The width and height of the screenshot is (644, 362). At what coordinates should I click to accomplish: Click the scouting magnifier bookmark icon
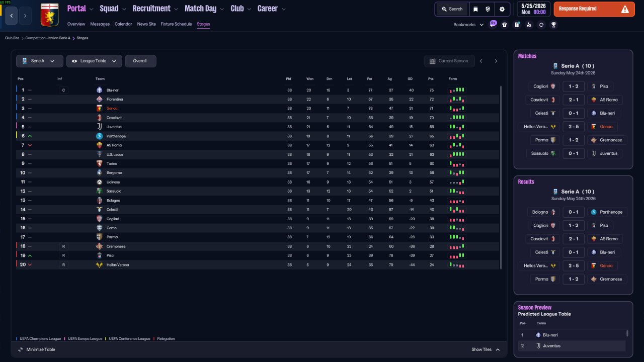click(529, 25)
